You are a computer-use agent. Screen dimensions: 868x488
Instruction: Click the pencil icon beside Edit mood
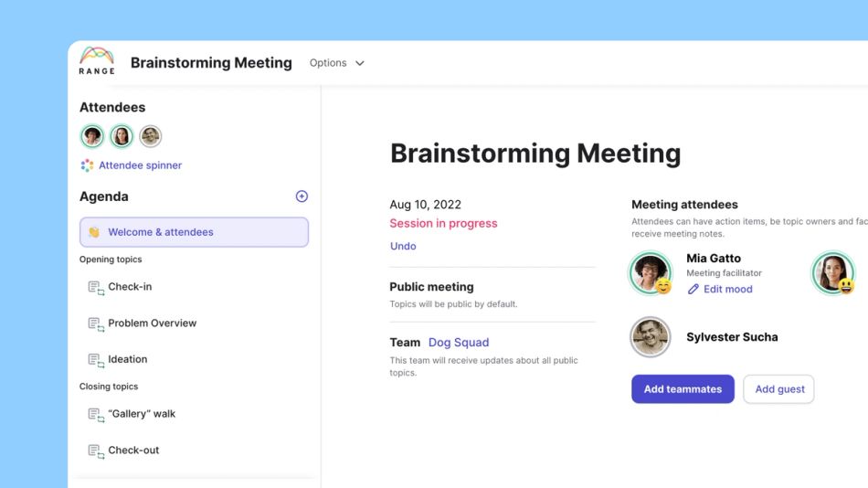(x=693, y=289)
